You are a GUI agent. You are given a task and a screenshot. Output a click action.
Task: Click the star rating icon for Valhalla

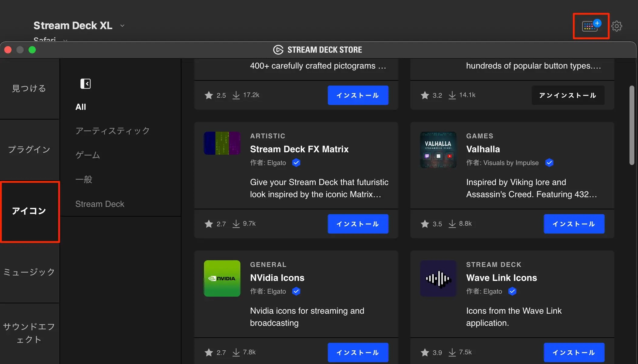[x=425, y=224]
